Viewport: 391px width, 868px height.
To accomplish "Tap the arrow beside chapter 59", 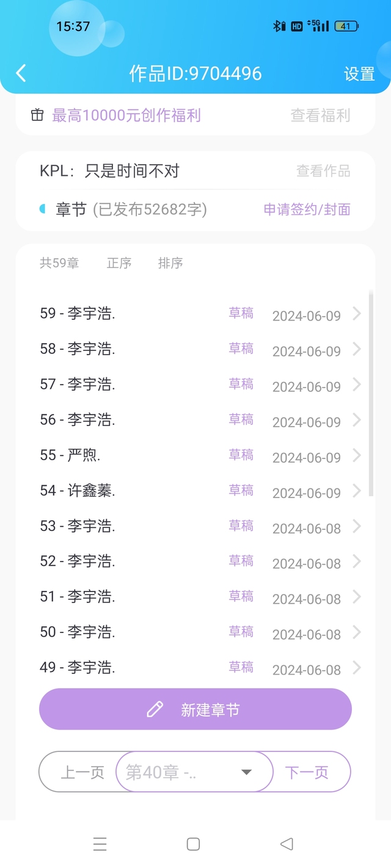I will click(357, 314).
